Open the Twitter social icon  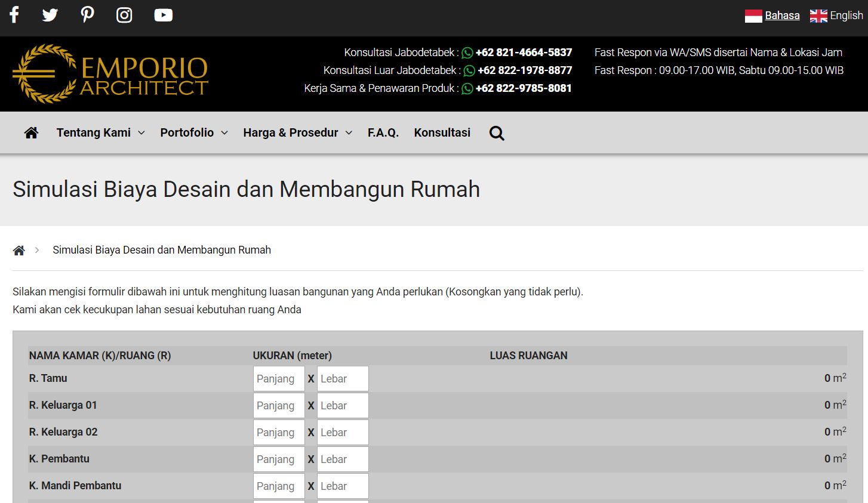pyautogui.click(x=50, y=15)
